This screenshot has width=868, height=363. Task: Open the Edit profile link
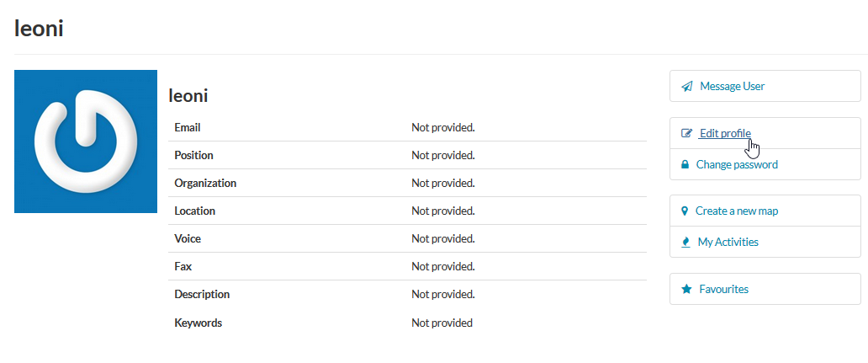point(725,133)
